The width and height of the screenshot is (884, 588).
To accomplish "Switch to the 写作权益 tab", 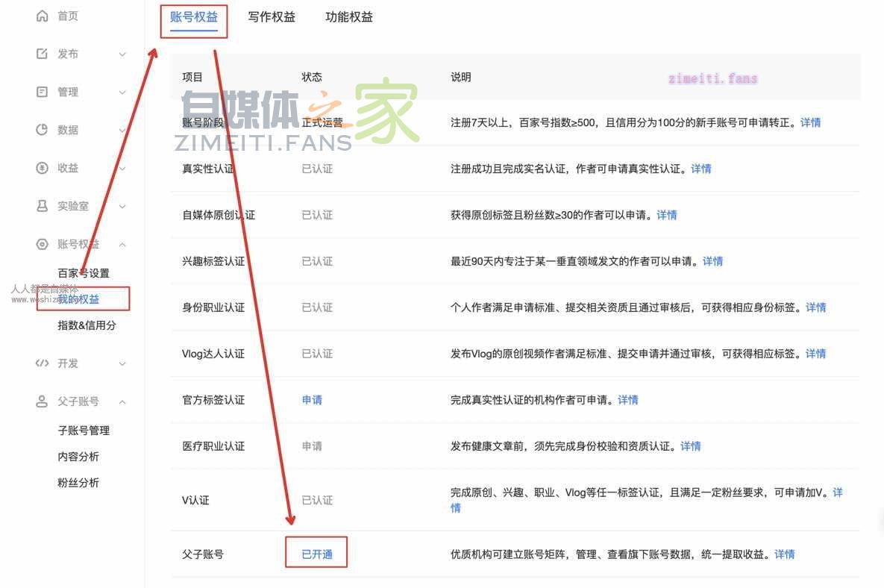I will pos(272,17).
